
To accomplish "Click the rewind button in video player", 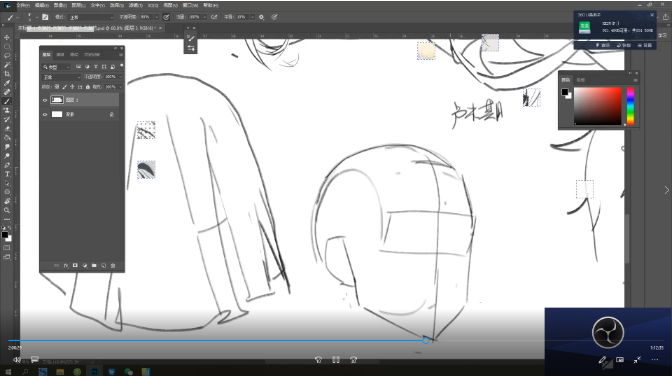I will (x=318, y=360).
